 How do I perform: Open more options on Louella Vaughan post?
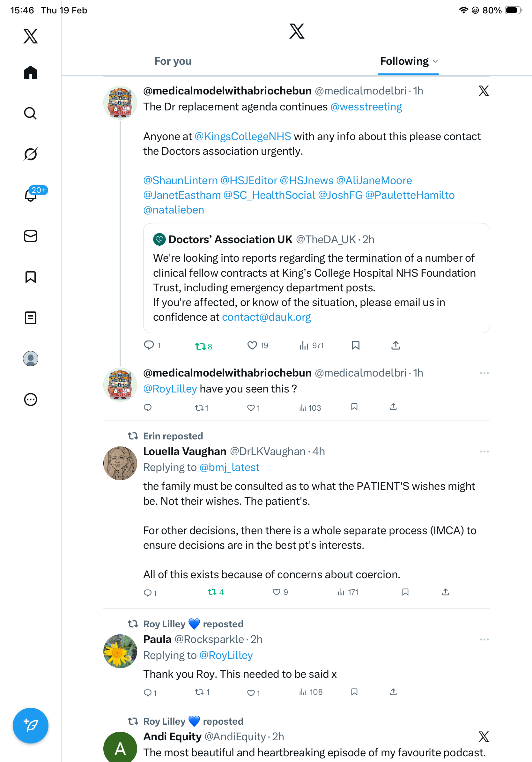484,451
